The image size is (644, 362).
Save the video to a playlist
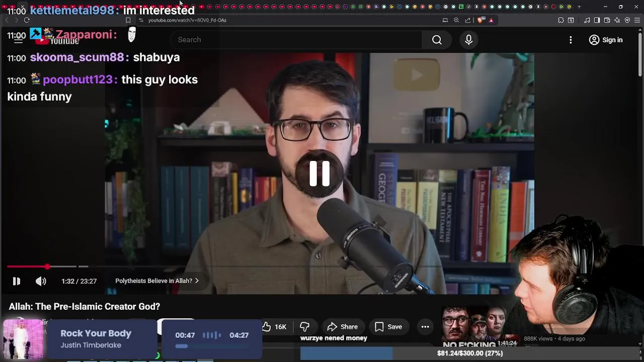pyautogui.click(x=388, y=327)
